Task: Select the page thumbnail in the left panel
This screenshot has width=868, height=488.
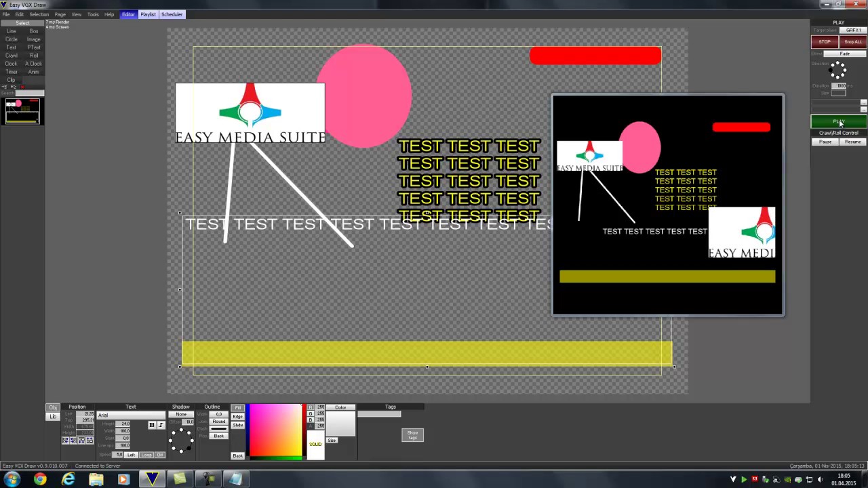Action: tap(22, 112)
